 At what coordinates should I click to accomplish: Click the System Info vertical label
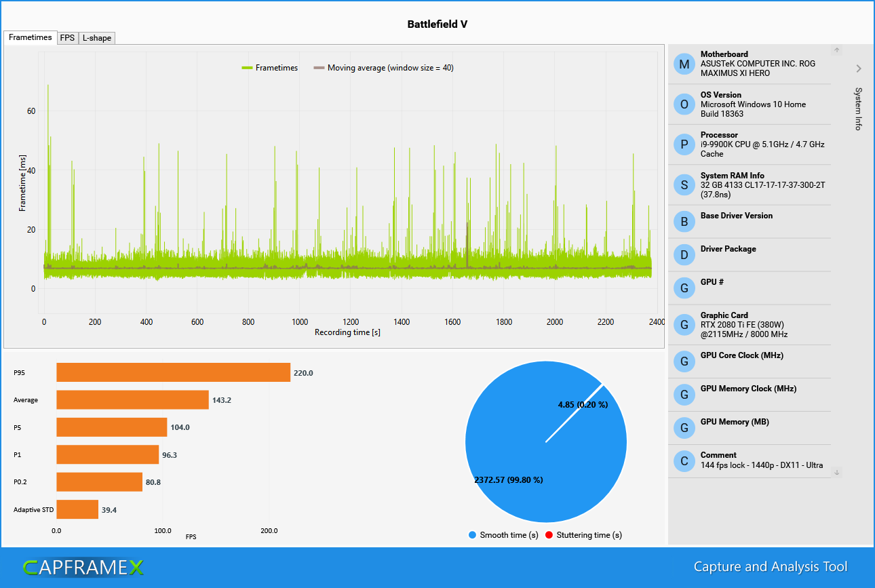pos(858,109)
